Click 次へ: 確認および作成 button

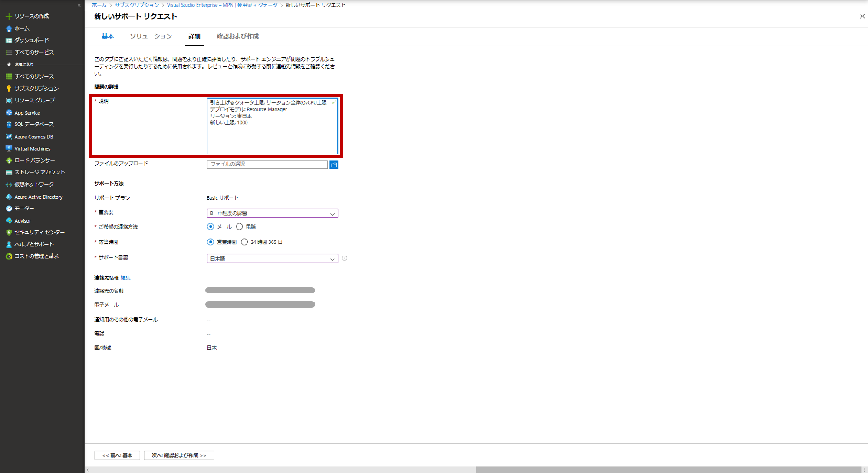click(179, 455)
